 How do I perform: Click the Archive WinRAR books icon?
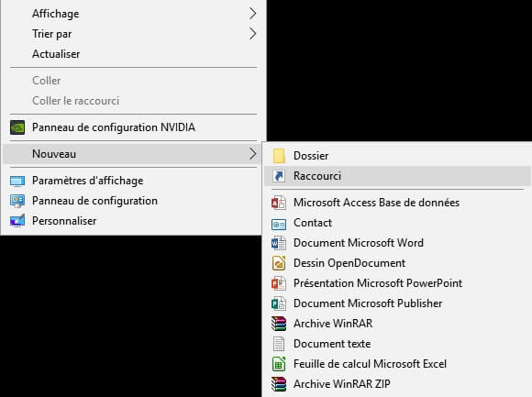click(x=279, y=324)
